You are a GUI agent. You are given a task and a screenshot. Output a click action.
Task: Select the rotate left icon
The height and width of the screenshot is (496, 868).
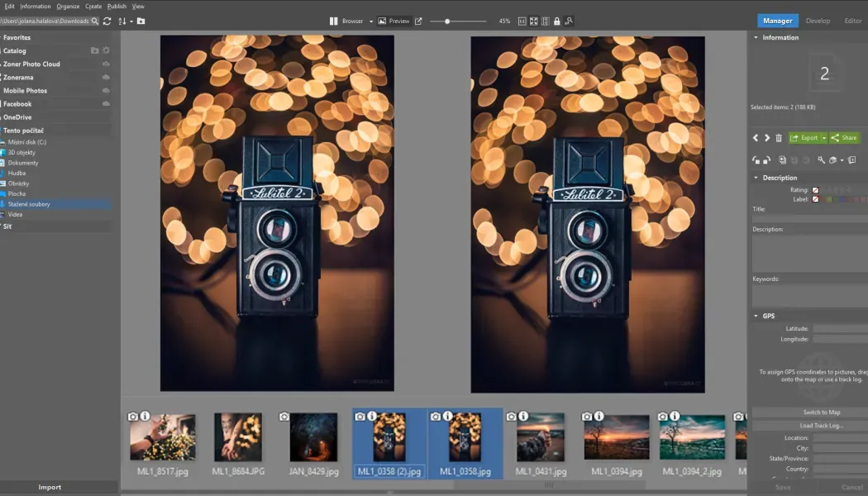tap(755, 160)
